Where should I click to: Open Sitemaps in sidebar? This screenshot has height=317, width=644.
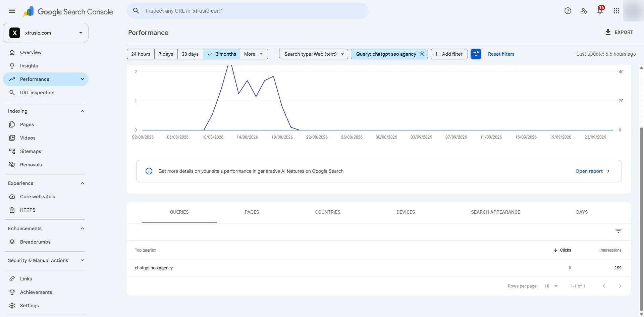[x=46, y=151]
